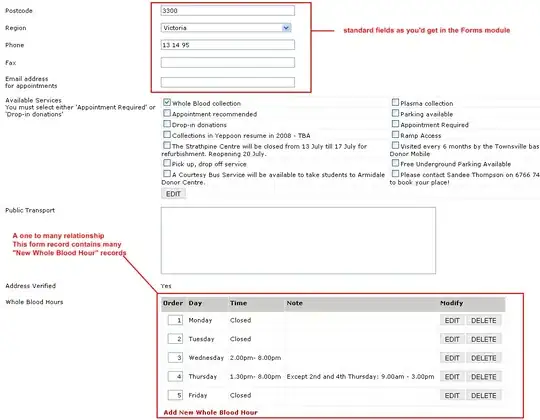Screen dimensions: 540x420
Task: Click the Note column header
Action: (294, 303)
